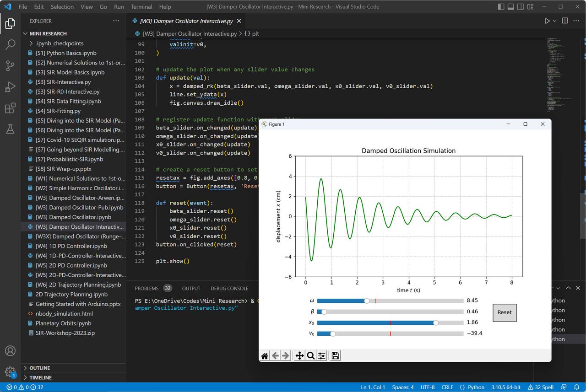Toggle the primary side bar layout button

point(501,7)
